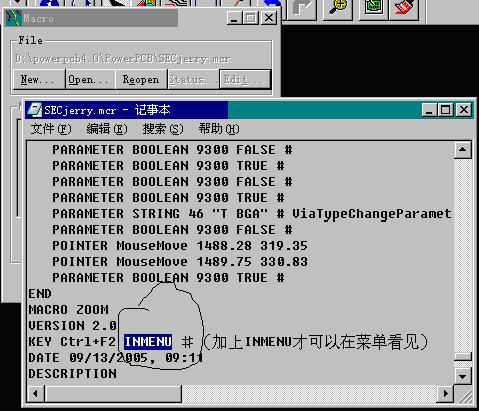Open the 编辑(E) menu
479x411 pixels.
(x=107, y=129)
